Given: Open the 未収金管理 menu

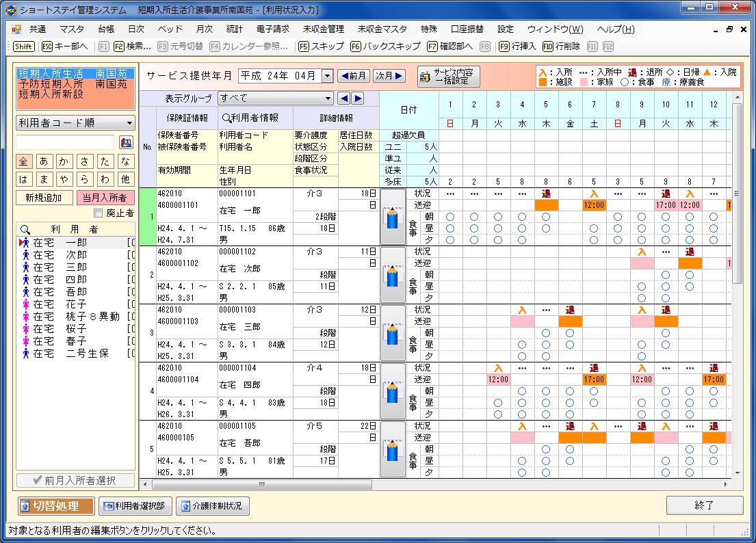Looking at the screenshot, I should click(x=323, y=29).
